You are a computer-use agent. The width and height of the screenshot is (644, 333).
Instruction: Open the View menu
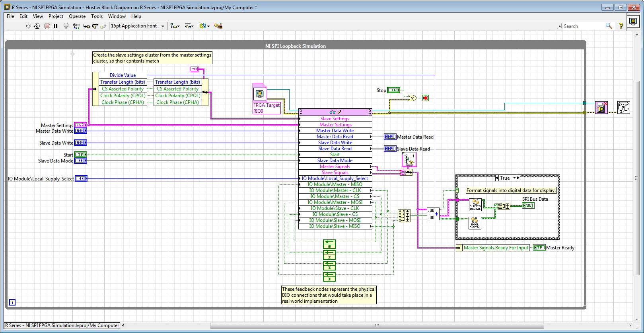pos(38,16)
